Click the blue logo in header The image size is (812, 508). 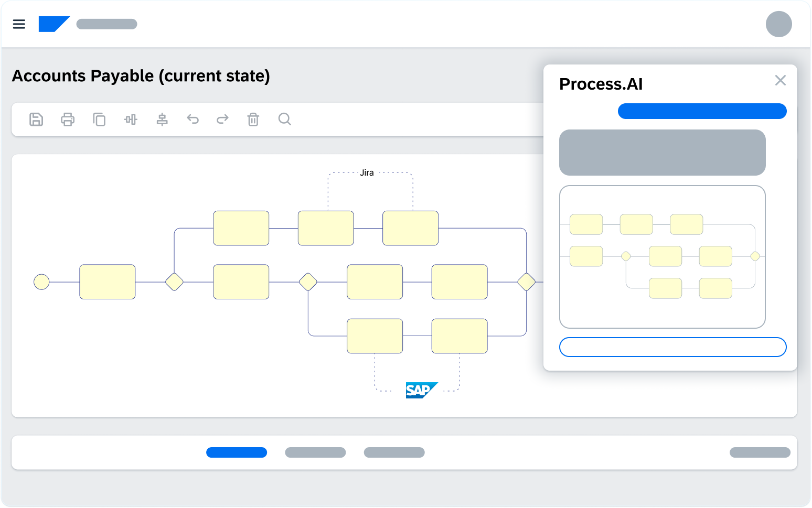pos(54,24)
